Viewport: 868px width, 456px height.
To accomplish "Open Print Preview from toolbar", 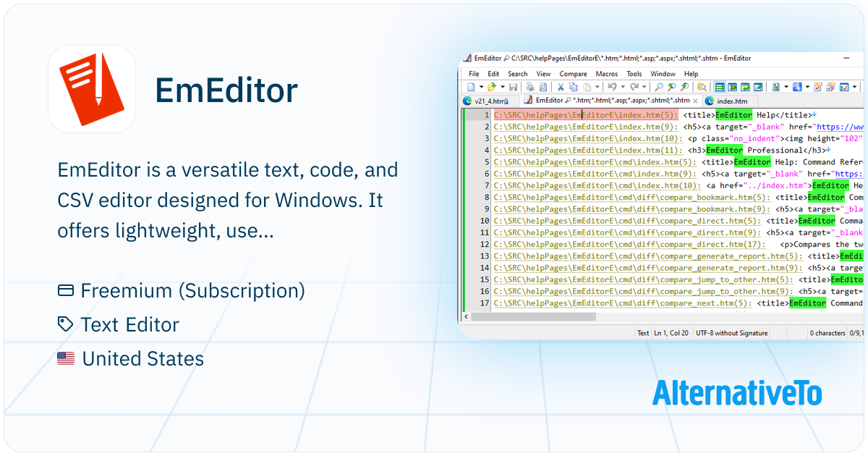I will coord(542,87).
